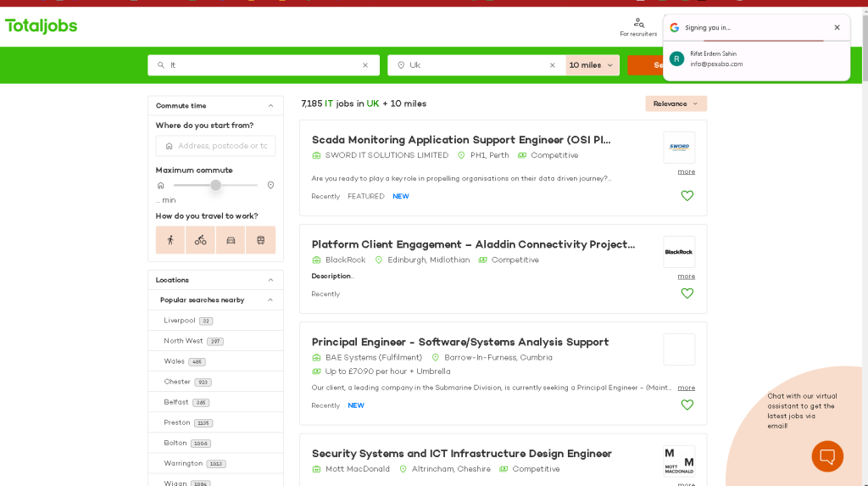Image resolution: width=868 pixels, height=486 pixels.
Task: Collapse the Commute time panel
Action: tap(270, 106)
